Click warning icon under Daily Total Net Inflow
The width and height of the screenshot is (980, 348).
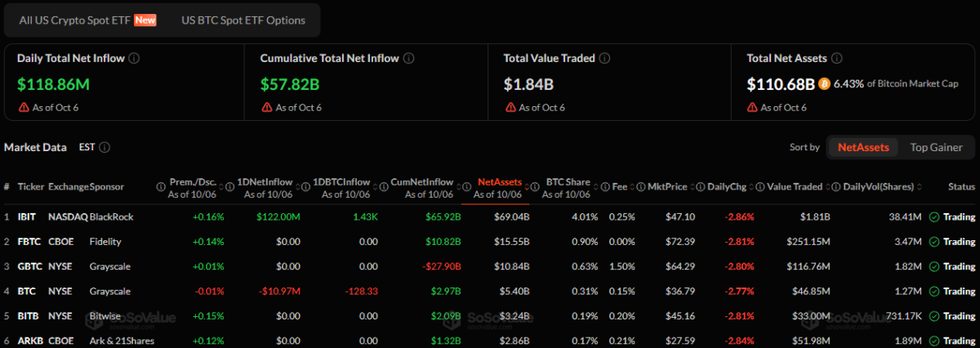pos(22,107)
